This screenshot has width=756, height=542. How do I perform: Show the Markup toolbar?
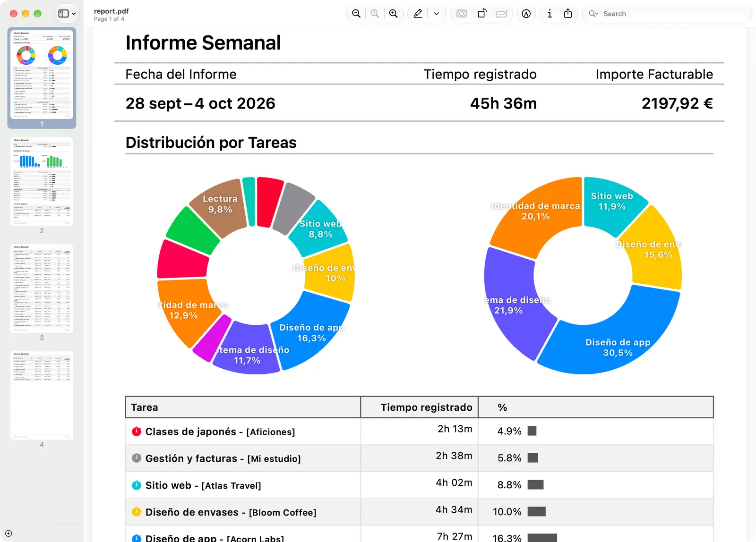(x=526, y=14)
